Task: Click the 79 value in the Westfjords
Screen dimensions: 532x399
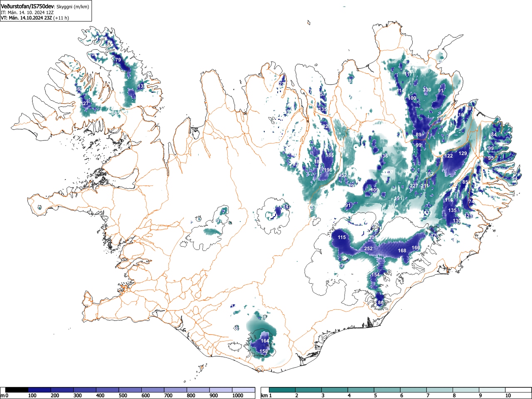Action: coord(118,60)
